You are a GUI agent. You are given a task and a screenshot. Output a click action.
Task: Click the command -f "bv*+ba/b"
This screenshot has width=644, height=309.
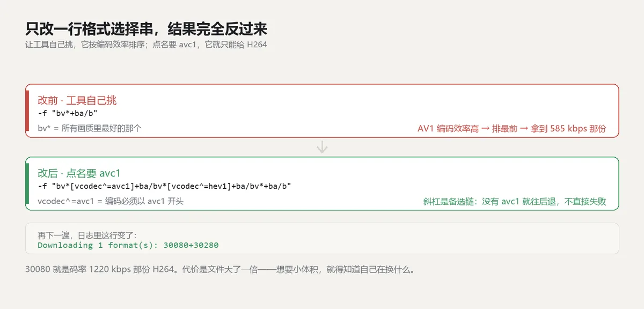pos(68,113)
